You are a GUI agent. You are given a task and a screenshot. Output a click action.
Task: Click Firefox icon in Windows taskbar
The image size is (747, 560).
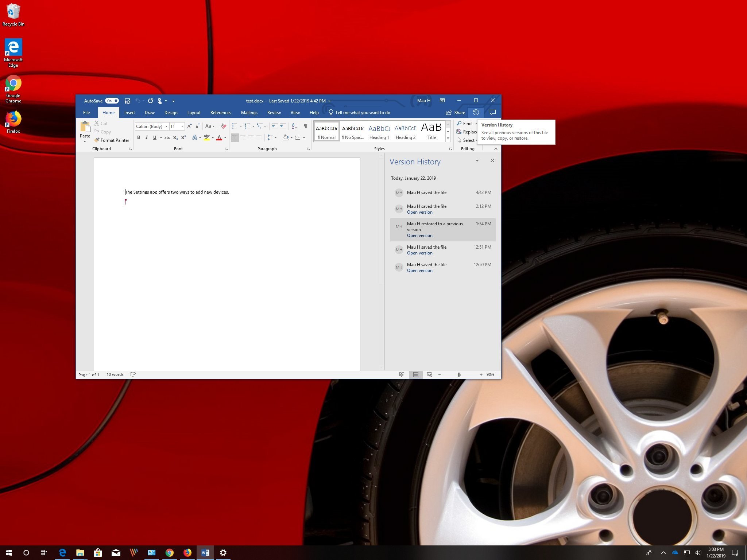(x=187, y=553)
